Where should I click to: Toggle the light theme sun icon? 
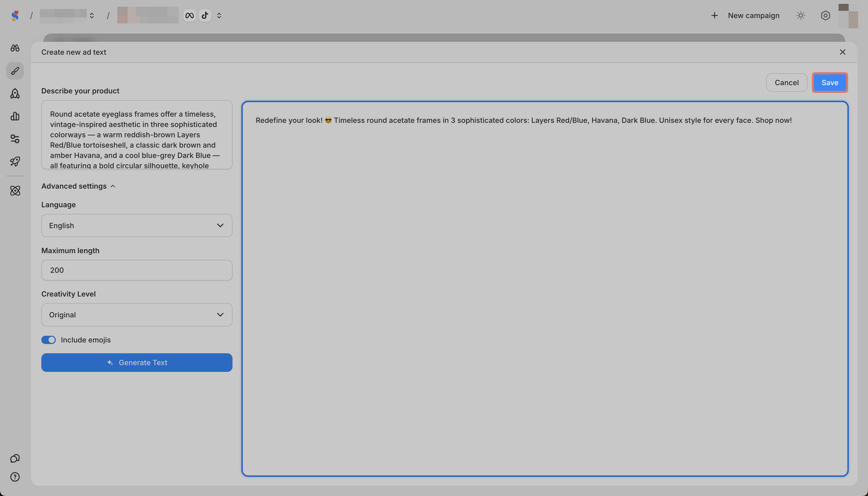click(x=801, y=15)
